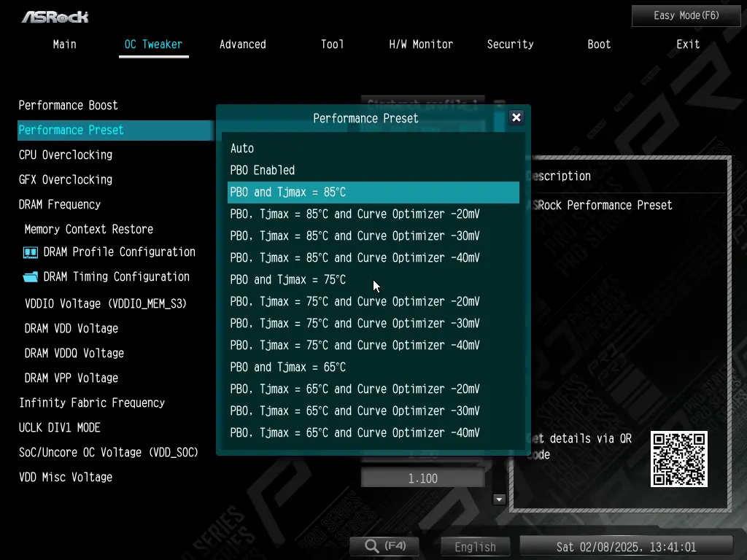Click the 1.100 voltage value field
The width and height of the screenshot is (747, 560).
(x=422, y=478)
